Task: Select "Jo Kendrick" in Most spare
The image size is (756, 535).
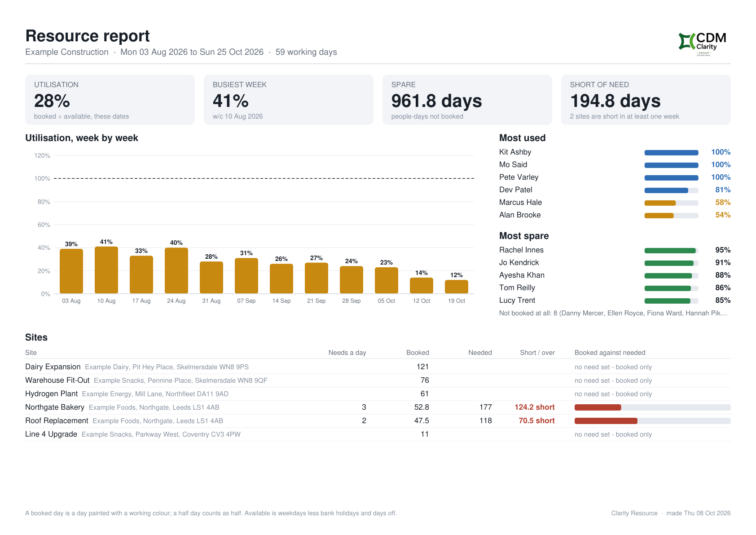Action: coord(519,263)
